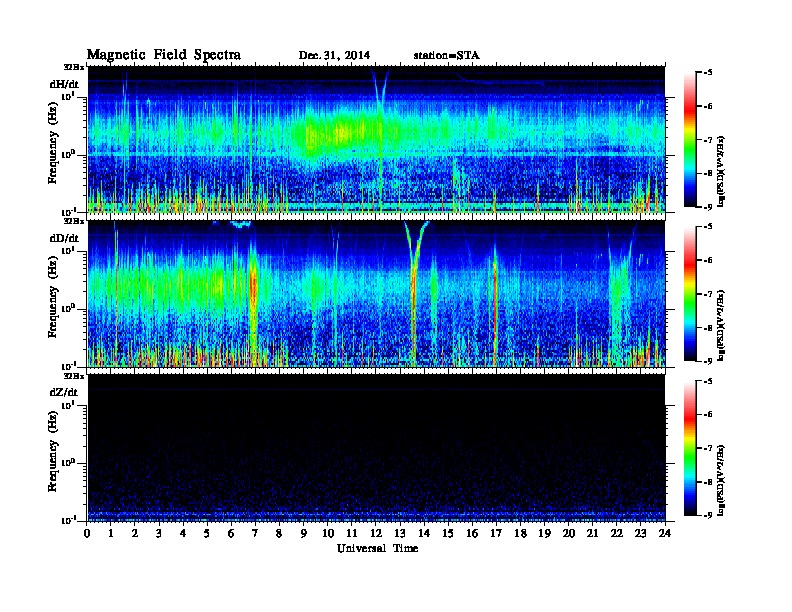
Task: Click the "-8" value on the dD/dt color bar
Action: 708,328
